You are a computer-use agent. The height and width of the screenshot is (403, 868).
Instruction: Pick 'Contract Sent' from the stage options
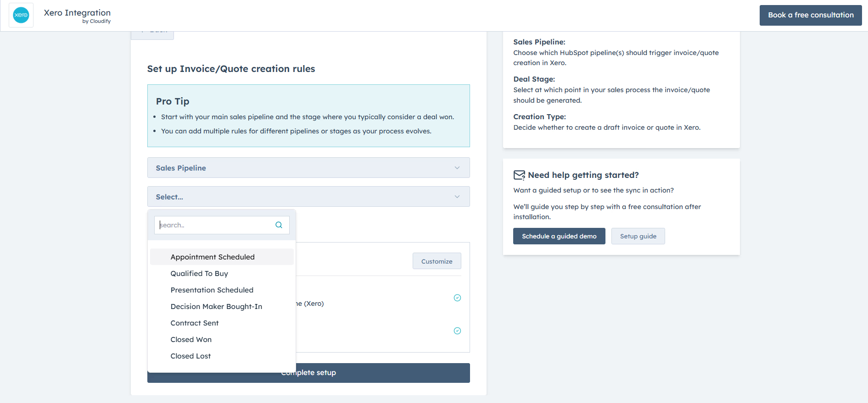click(x=194, y=323)
